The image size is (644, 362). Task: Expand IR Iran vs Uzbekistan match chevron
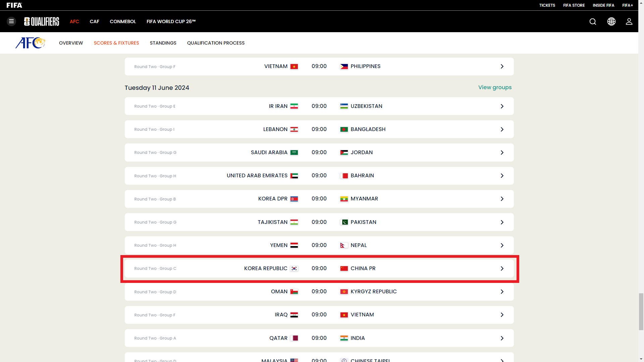502,106
